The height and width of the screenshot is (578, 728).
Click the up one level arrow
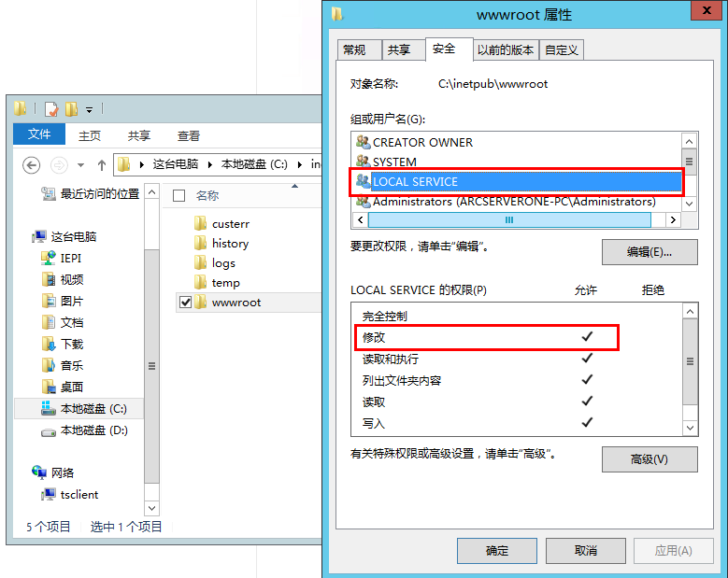point(102,165)
